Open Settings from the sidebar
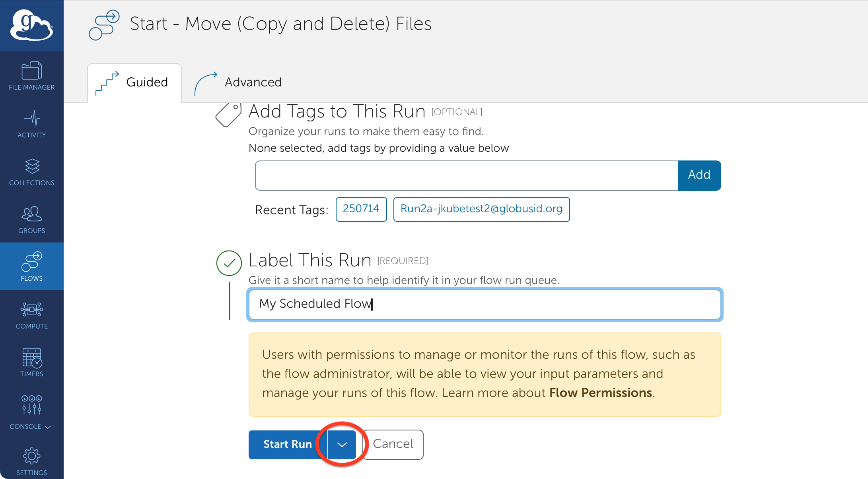Viewport: 868px width, 479px height. tap(31, 461)
